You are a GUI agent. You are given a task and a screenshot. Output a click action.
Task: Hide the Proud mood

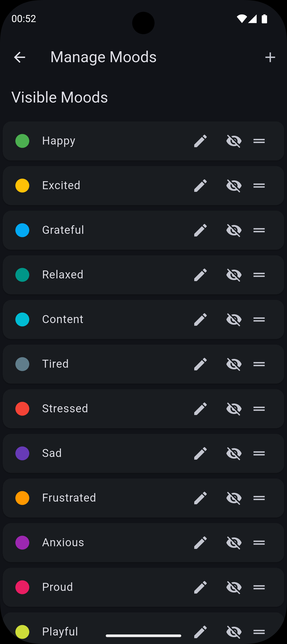coord(234,587)
